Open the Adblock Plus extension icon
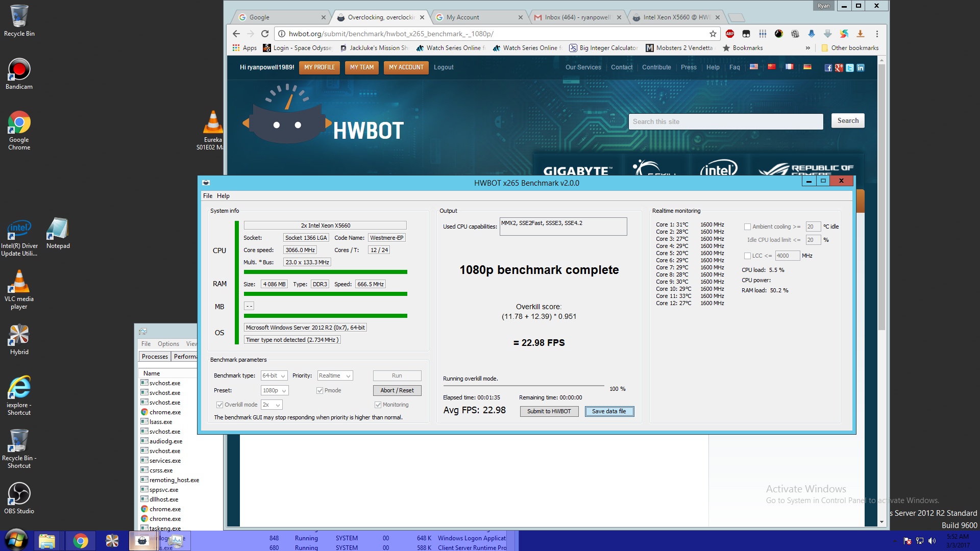Image resolution: width=980 pixels, height=551 pixels. pos(730,34)
